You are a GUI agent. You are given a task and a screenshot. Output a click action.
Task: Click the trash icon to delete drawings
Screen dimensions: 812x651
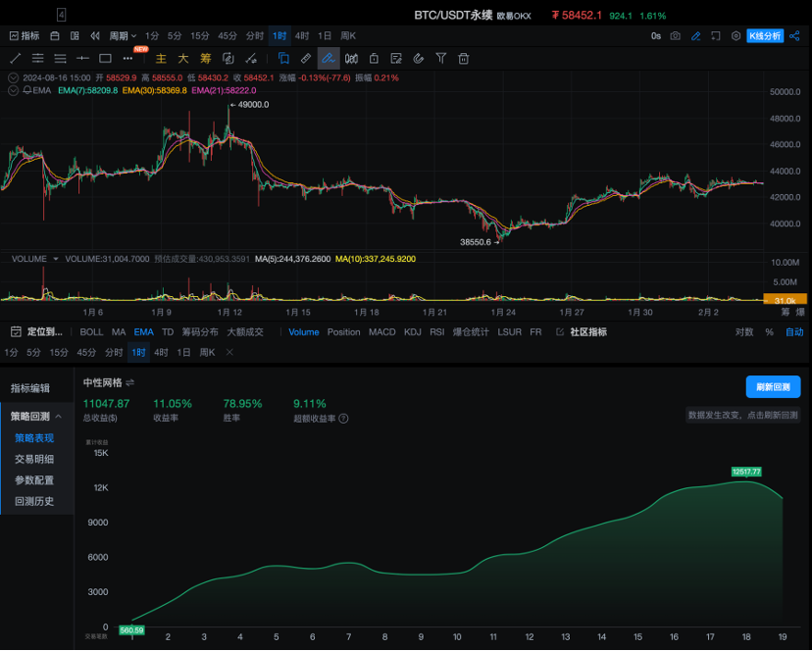coord(462,59)
